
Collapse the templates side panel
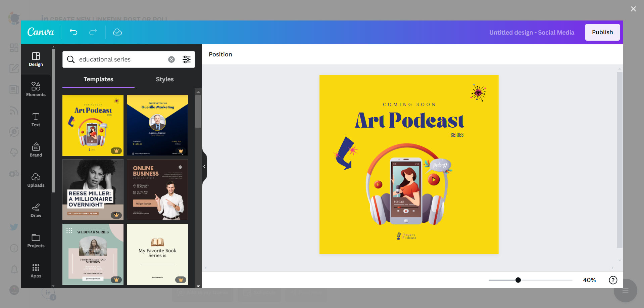point(204,166)
